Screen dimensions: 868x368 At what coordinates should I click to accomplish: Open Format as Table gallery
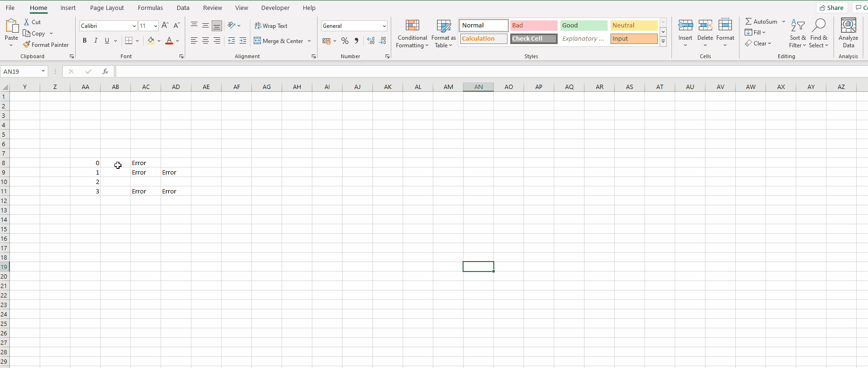tap(444, 34)
